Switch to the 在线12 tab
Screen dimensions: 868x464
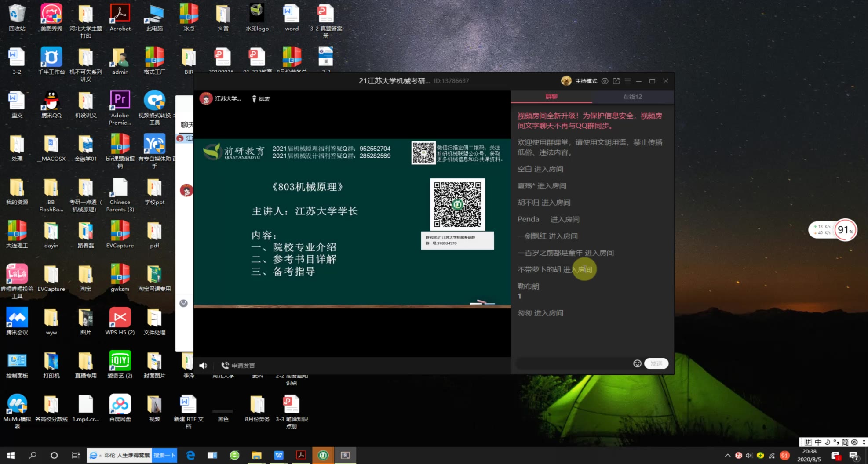pyautogui.click(x=632, y=97)
